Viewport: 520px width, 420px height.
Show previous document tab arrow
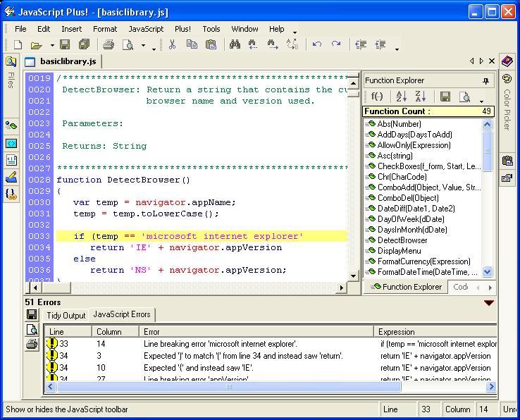pos(471,61)
